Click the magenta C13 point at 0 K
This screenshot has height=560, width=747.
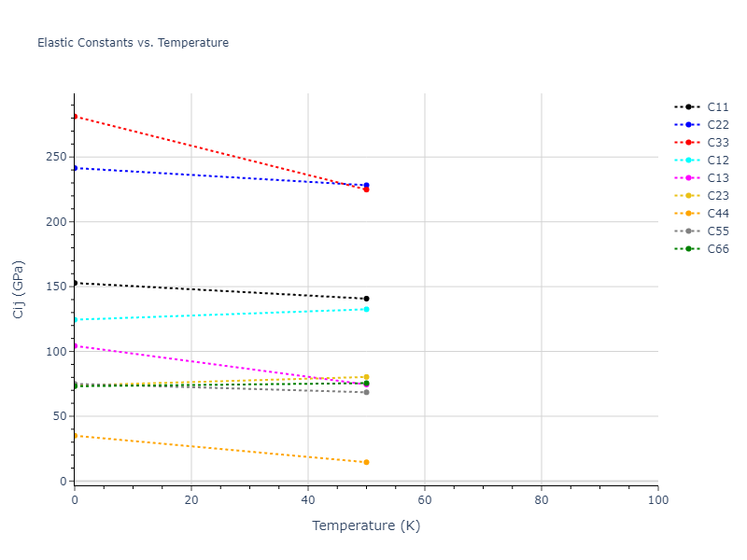click(x=75, y=346)
